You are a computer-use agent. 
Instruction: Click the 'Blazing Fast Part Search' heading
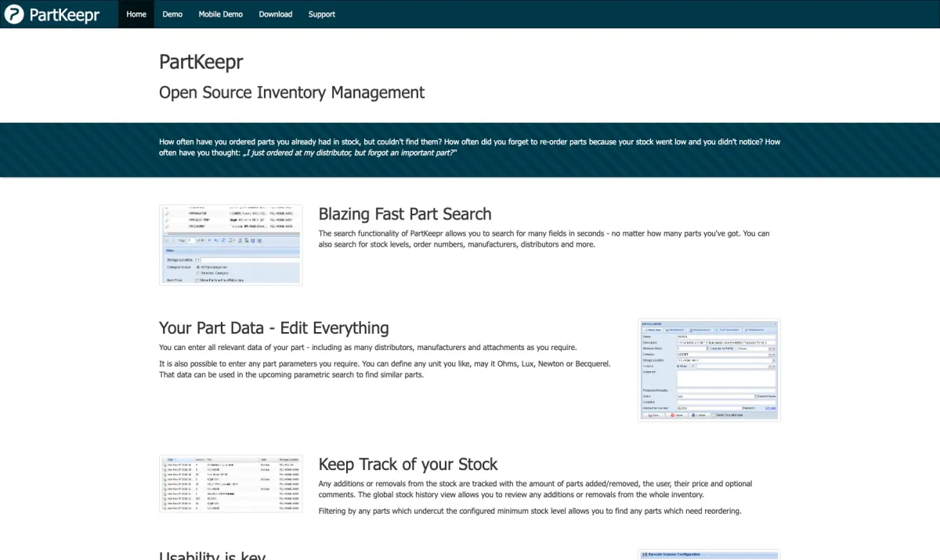tap(405, 214)
